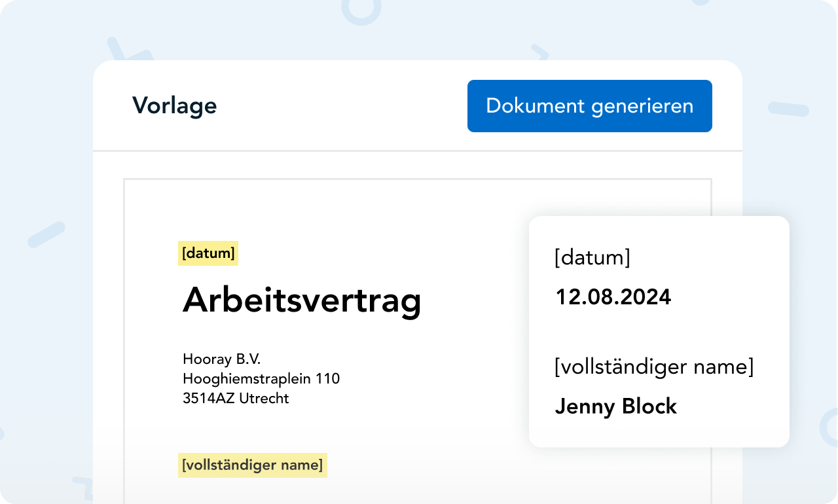This screenshot has height=504, width=838.
Task: Click the Hooray B.V. company name
Action: (221, 359)
